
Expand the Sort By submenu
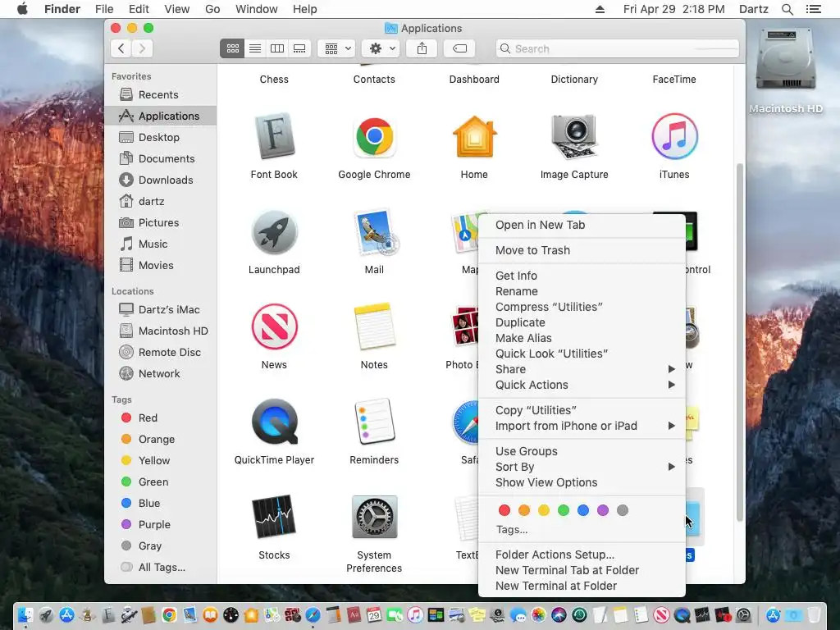click(582, 467)
